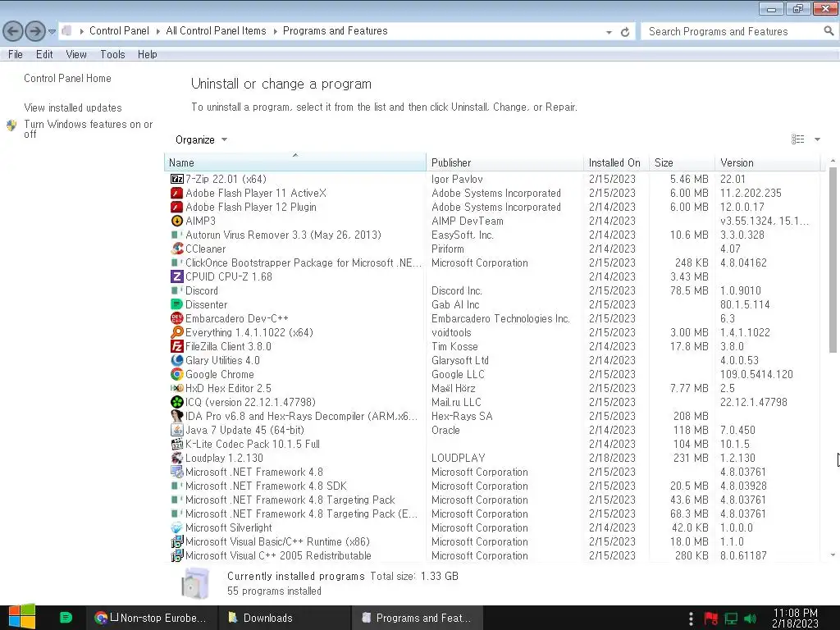Select the CPUID CPU-Z 1.68 icon
Viewport: 840px width, 630px height.
pos(177,276)
